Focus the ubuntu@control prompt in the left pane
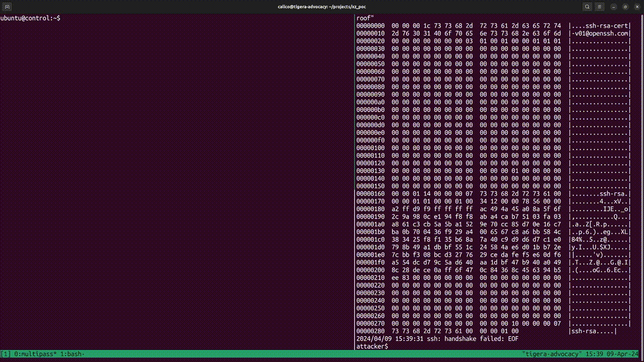 click(x=30, y=18)
